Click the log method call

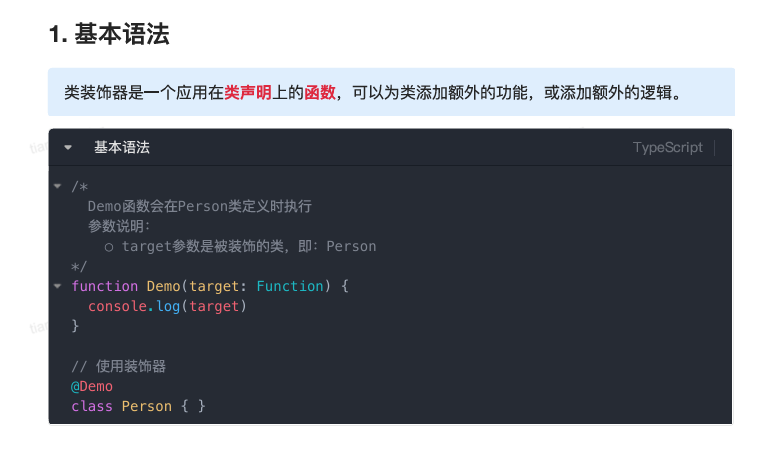pyautogui.click(x=167, y=306)
